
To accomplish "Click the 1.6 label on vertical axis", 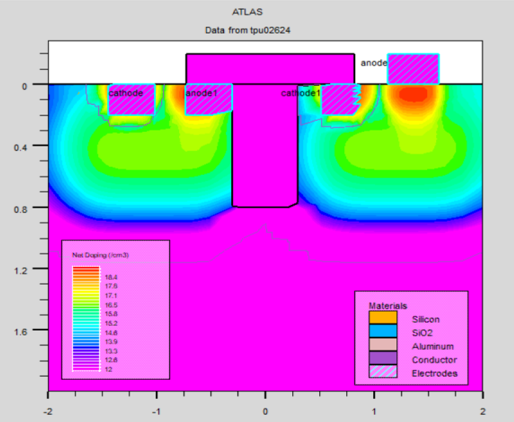I will pos(20,332).
